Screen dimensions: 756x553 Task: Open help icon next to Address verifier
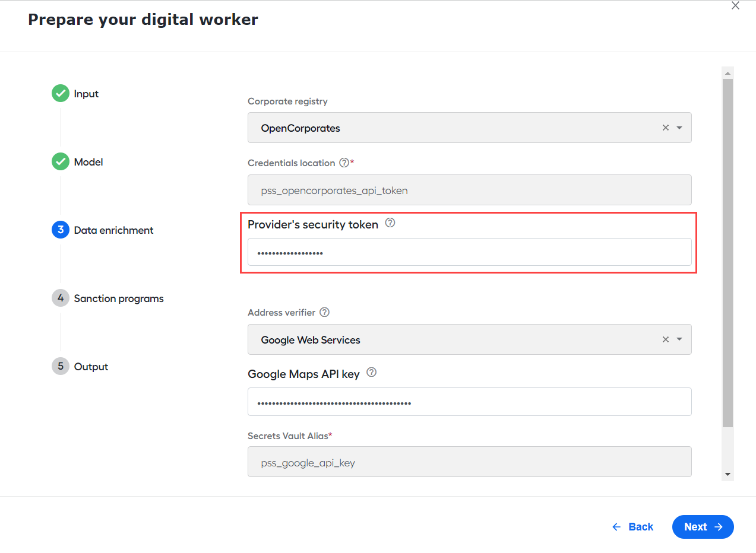point(324,312)
